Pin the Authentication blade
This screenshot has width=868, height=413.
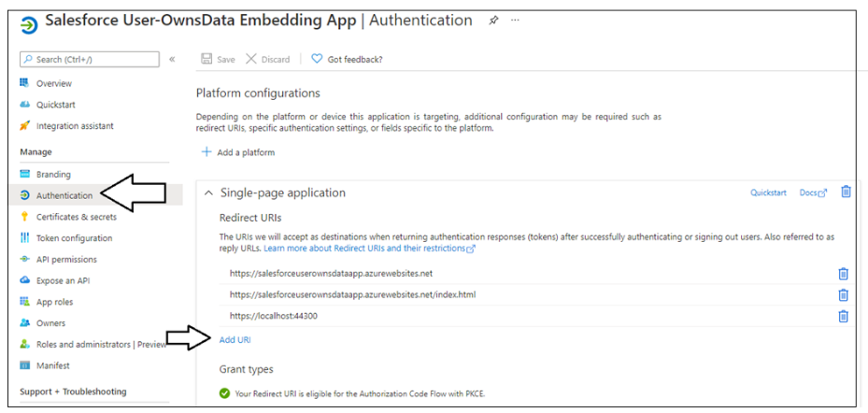pos(493,21)
